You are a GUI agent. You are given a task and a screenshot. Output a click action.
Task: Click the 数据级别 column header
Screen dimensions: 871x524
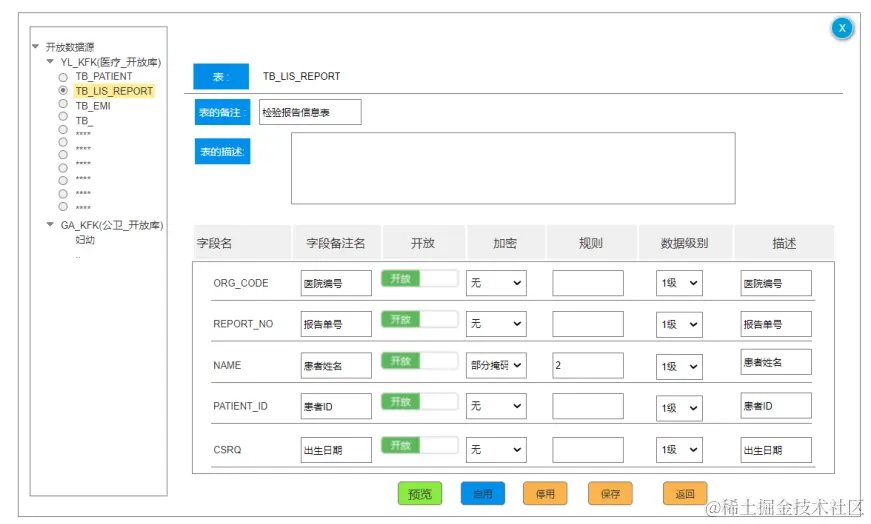point(684,243)
